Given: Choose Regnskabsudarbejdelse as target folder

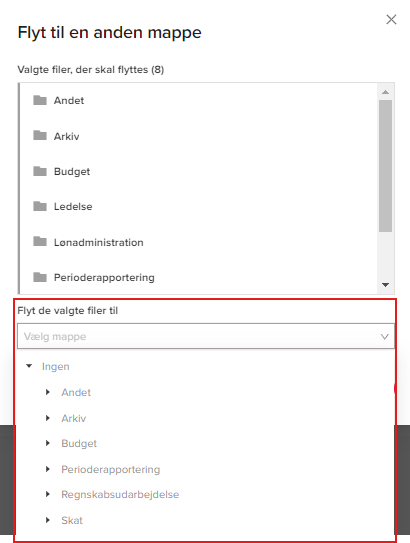Looking at the screenshot, I should point(120,494).
